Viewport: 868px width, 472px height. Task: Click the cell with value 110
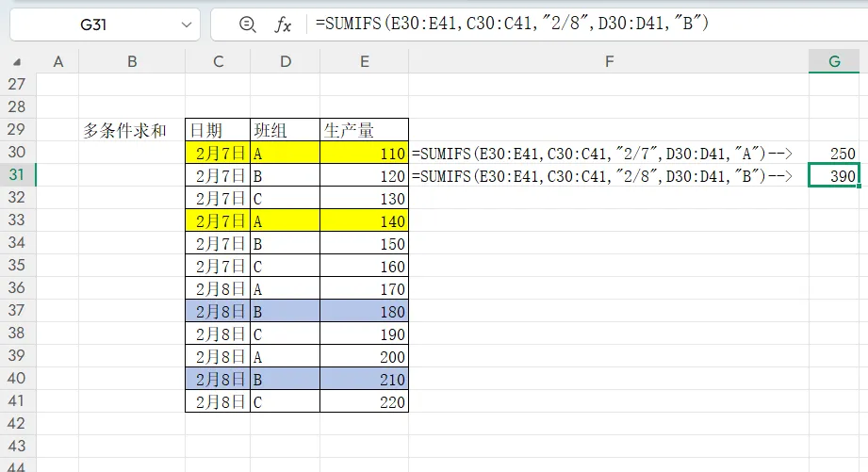click(364, 153)
